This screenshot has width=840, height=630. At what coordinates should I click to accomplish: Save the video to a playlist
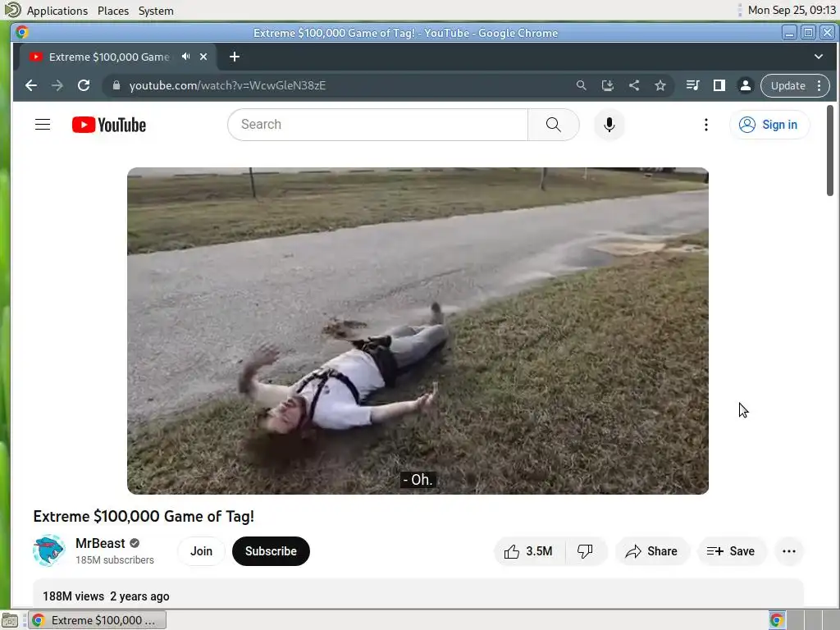click(731, 551)
